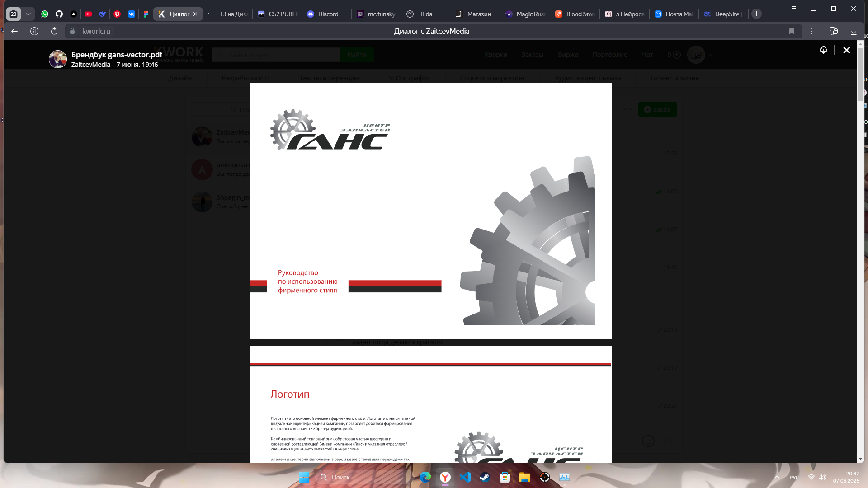Viewport: 868px width, 488px height.
Task: Click Логотип heading in PDF
Action: click(x=290, y=394)
